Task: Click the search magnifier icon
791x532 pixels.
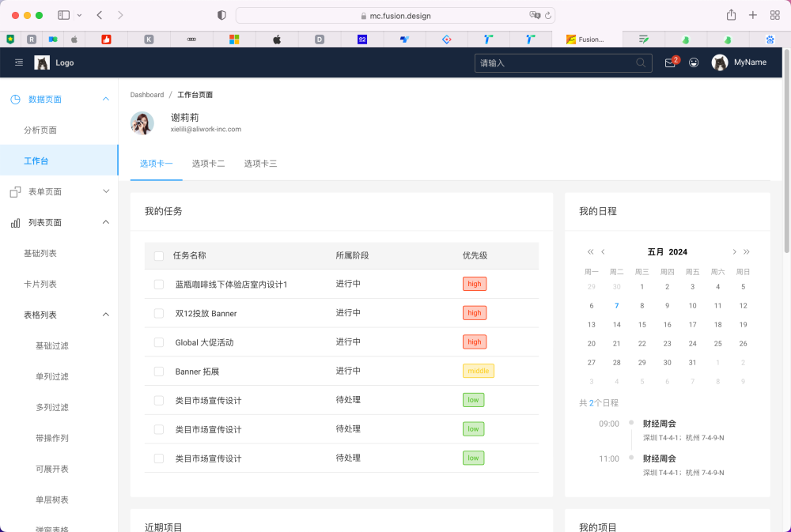Action: [x=641, y=62]
